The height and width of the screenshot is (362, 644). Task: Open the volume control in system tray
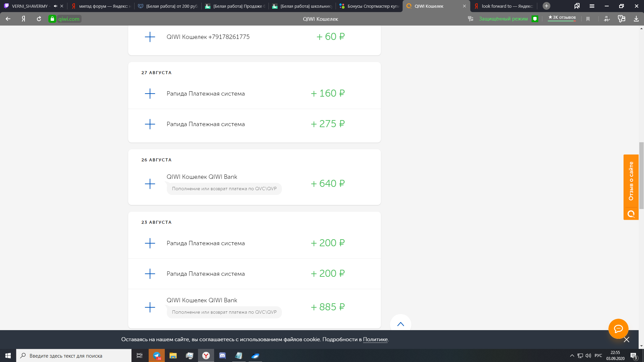point(588,356)
